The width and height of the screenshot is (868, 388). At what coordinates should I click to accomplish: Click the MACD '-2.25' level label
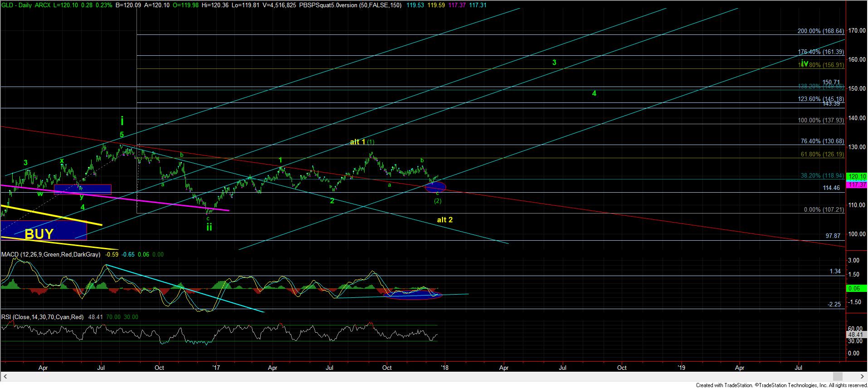(x=834, y=305)
